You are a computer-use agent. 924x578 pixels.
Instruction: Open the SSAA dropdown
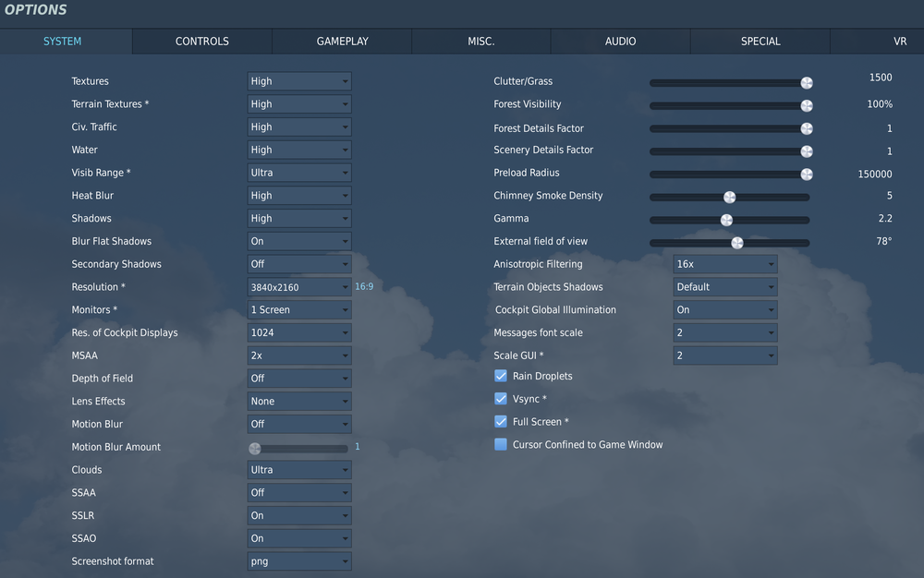click(299, 493)
